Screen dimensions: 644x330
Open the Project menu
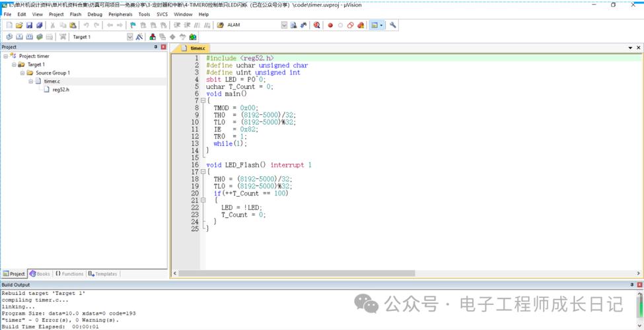click(56, 15)
